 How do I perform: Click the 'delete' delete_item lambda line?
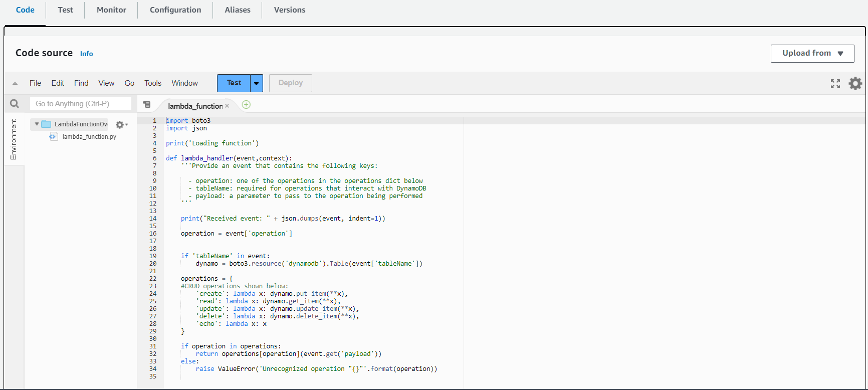(x=277, y=316)
